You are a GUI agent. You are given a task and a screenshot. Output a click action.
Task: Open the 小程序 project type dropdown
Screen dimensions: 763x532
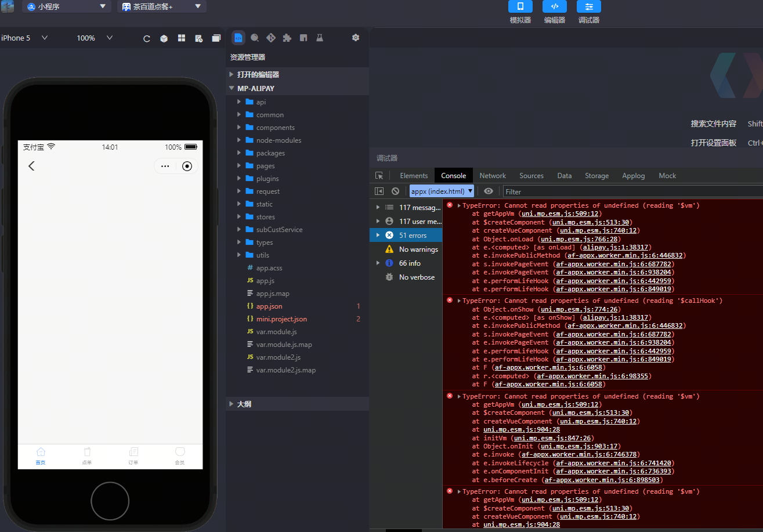67,6
